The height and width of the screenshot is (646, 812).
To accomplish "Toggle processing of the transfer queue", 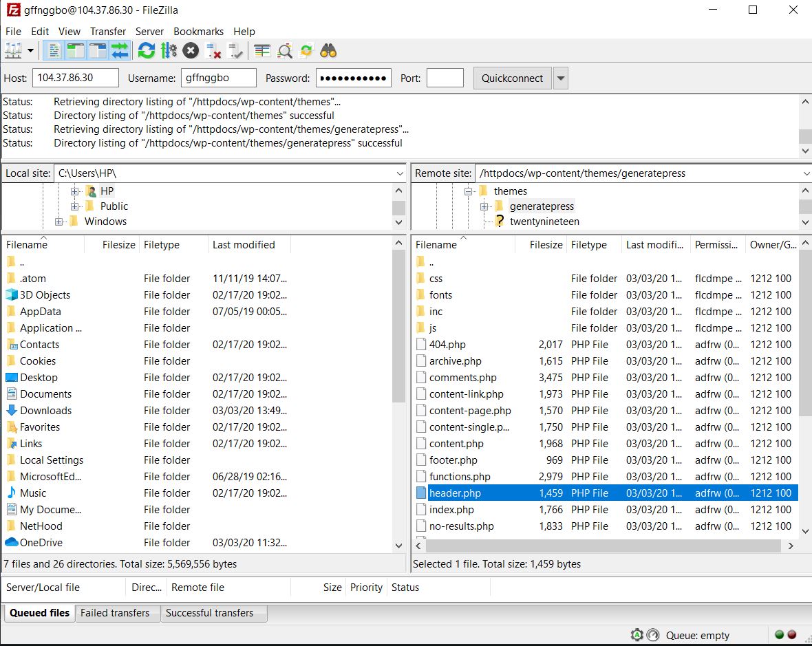I will (x=169, y=51).
